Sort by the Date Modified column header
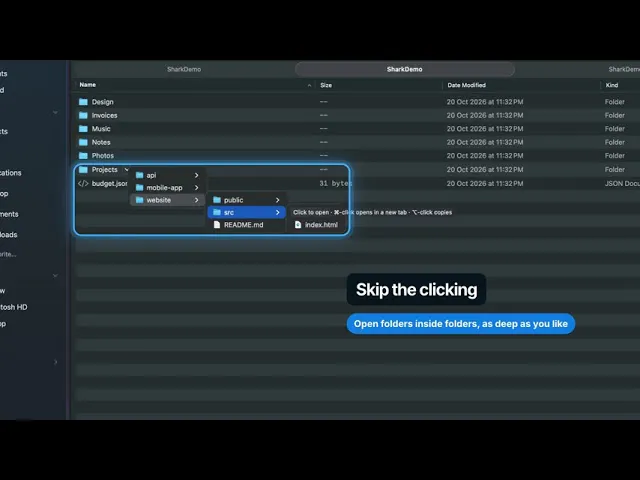The image size is (640, 480). (467, 85)
